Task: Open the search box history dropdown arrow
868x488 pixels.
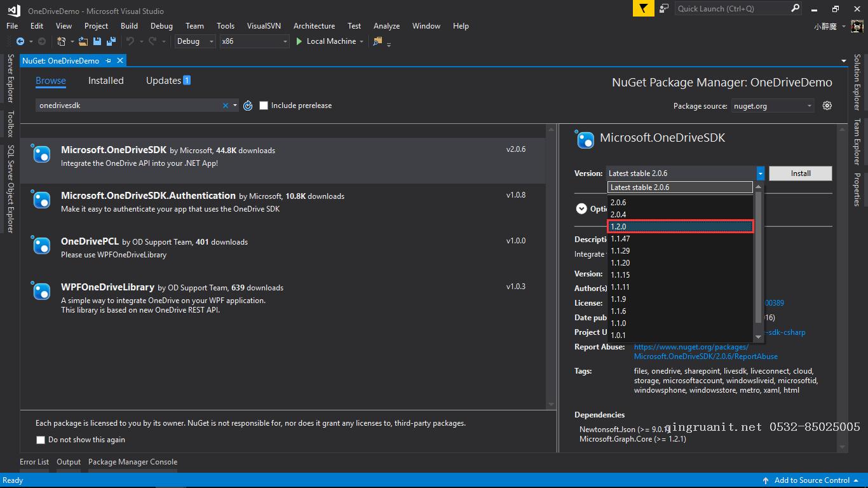Action: click(235, 105)
